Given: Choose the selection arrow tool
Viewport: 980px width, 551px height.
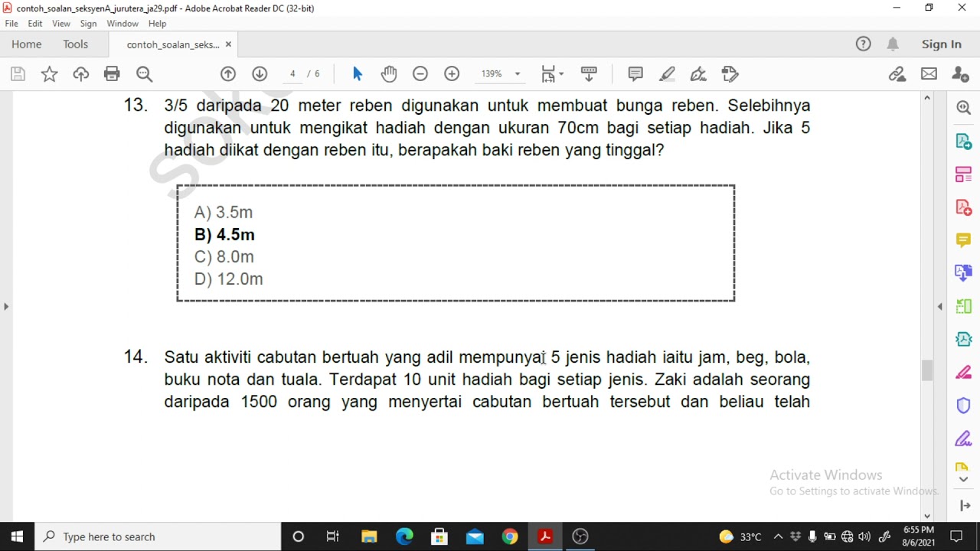Looking at the screenshot, I should pos(357,74).
